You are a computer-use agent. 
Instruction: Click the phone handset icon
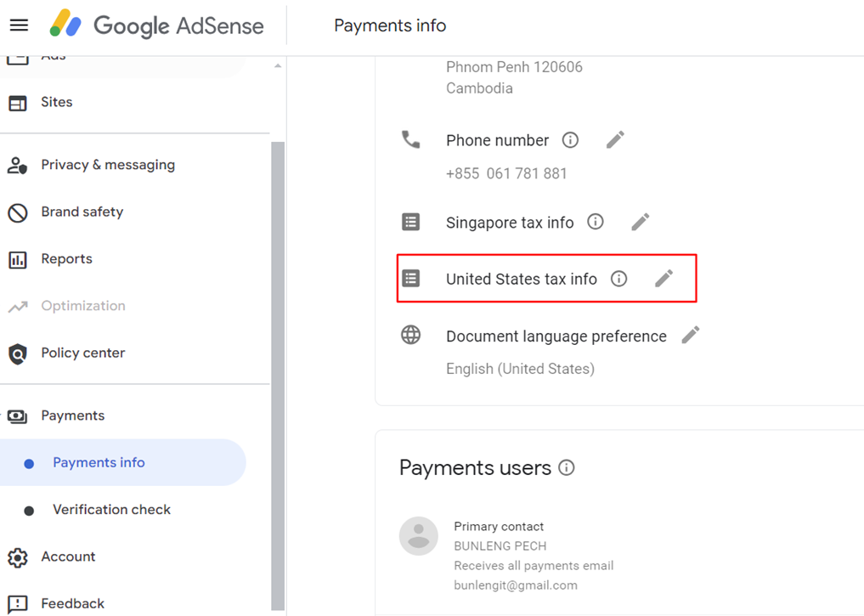[x=411, y=139]
